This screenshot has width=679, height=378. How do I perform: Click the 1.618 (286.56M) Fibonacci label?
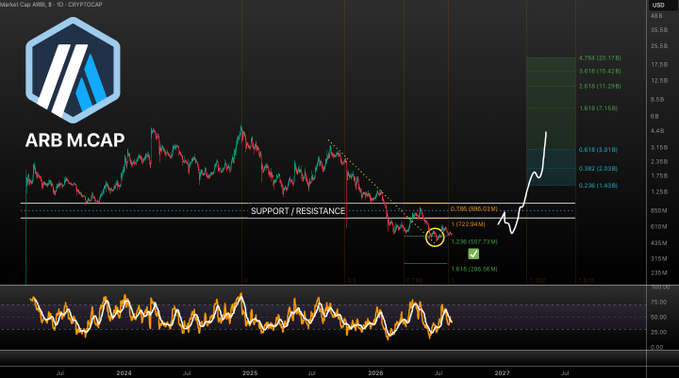474,269
